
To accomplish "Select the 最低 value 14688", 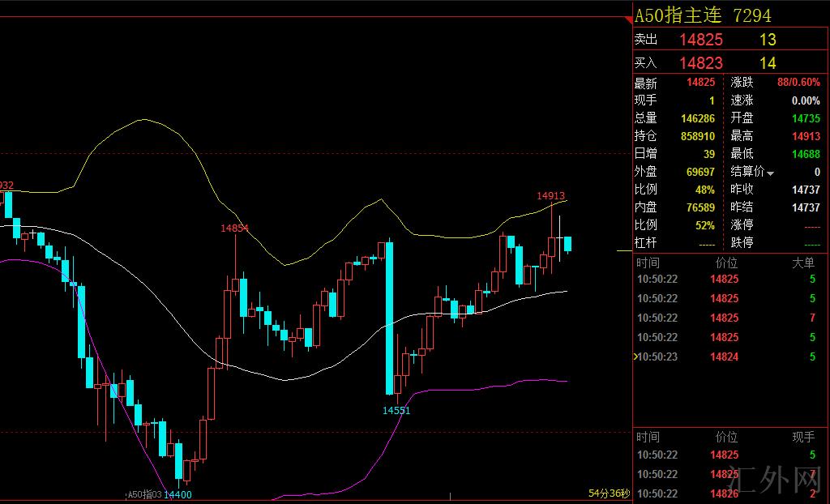I will 806,154.
